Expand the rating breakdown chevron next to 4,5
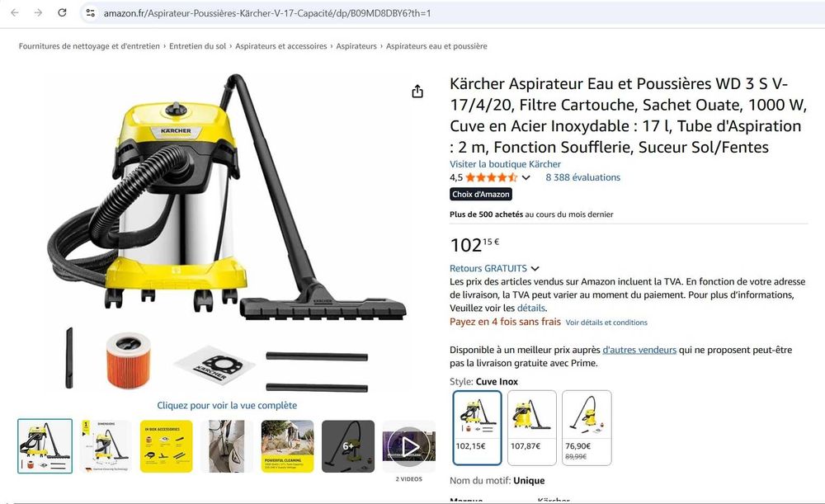Image resolution: width=825 pixels, height=504 pixels. [x=526, y=178]
